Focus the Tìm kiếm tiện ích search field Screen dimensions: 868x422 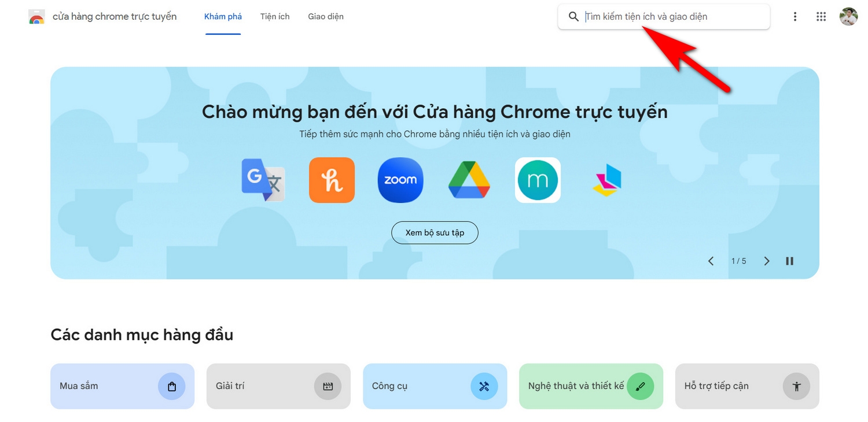pos(664,17)
